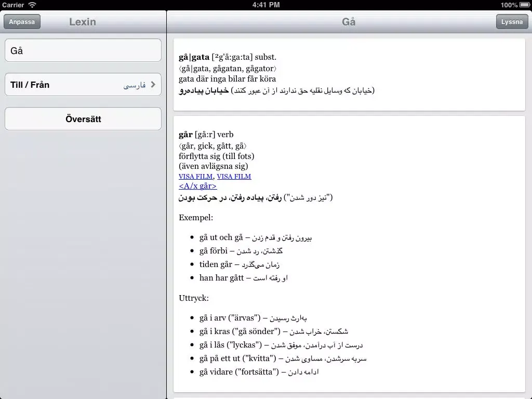
Task: Tap the 4:41 PM clock
Action: (266, 5)
